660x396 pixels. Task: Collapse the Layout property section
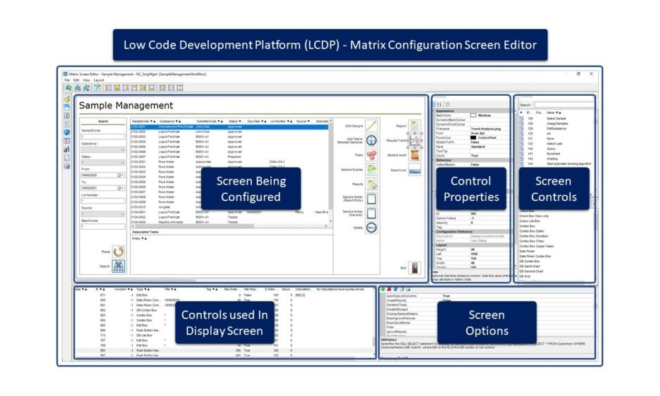471,245
